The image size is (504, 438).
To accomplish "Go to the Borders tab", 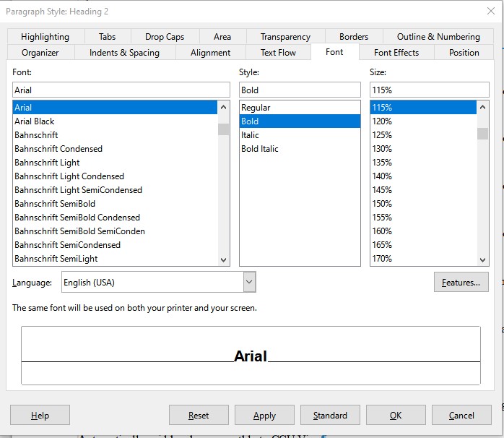I will [354, 37].
